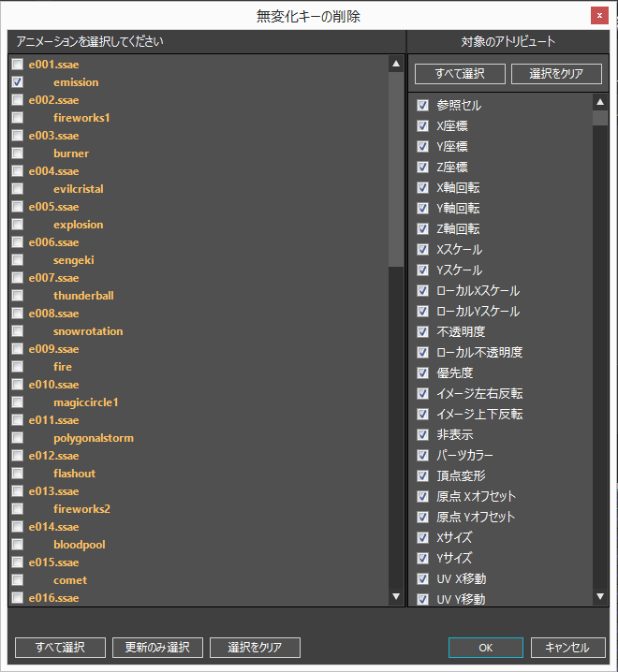Image resolution: width=618 pixels, height=672 pixels.
Task: Check the snowrotation checkbox
Action: pos(17,331)
